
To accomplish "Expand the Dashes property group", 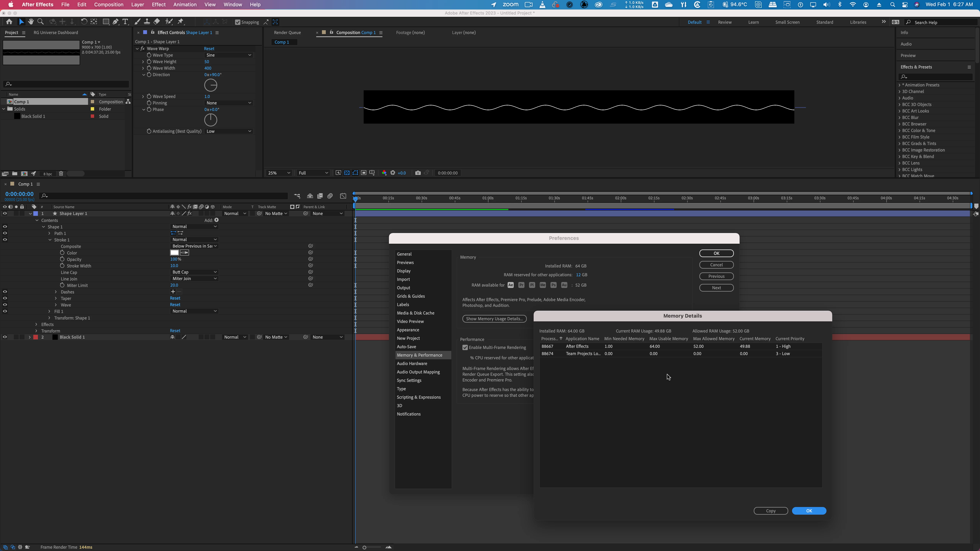I will tap(56, 292).
